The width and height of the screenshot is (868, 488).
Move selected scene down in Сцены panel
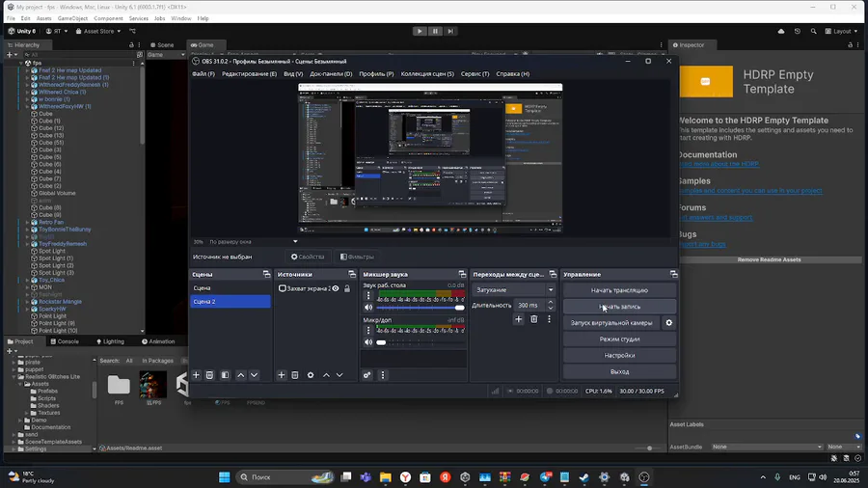(x=254, y=375)
